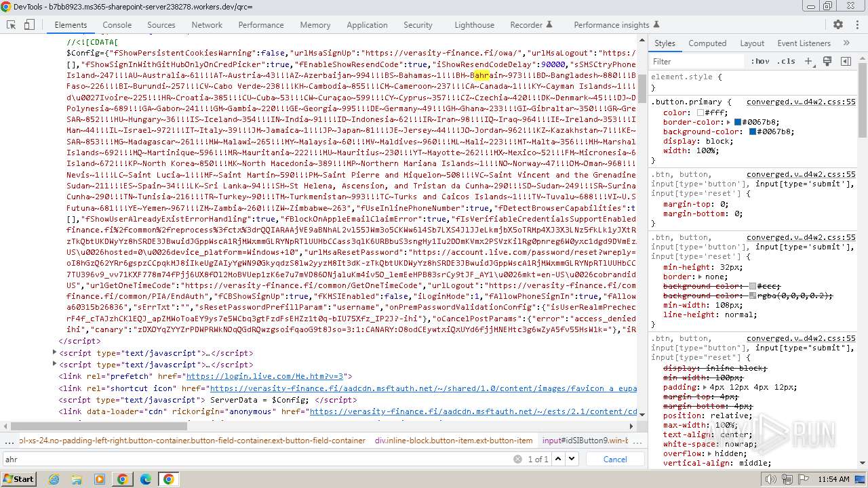Switch to the Console tab
This screenshot has width=868, height=488.
click(x=117, y=24)
